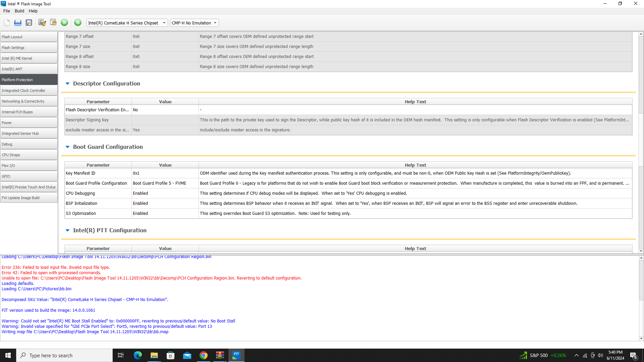Viewport: 644px width, 362px height.
Task: Select the Range 7 size value cell
Action: pyautogui.click(x=165, y=47)
